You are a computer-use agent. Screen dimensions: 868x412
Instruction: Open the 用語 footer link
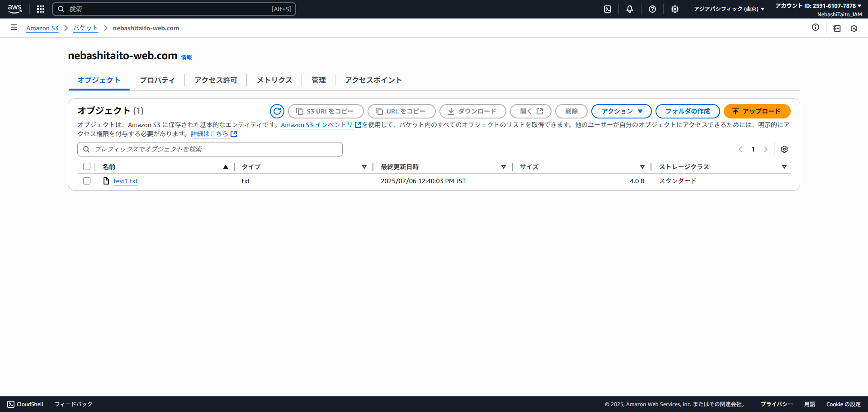[810, 404]
